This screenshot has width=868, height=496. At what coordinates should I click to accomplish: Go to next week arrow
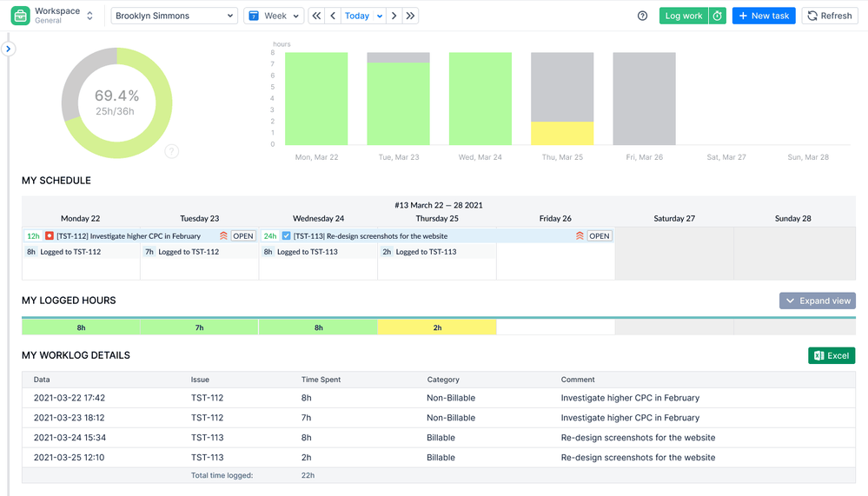(x=394, y=16)
